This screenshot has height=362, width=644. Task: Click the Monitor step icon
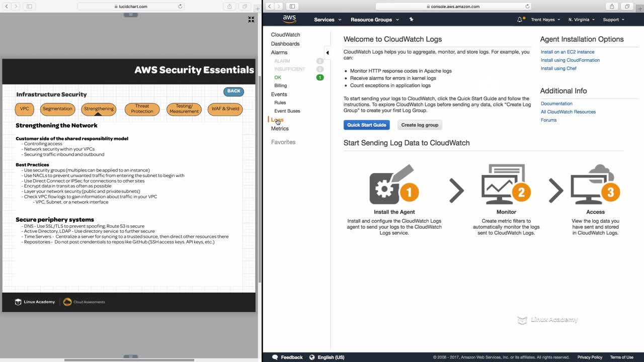click(x=506, y=184)
